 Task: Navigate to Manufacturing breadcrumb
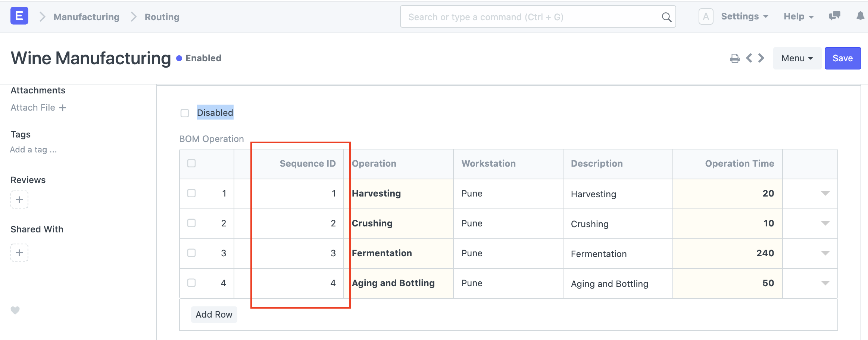tap(87, 17)
